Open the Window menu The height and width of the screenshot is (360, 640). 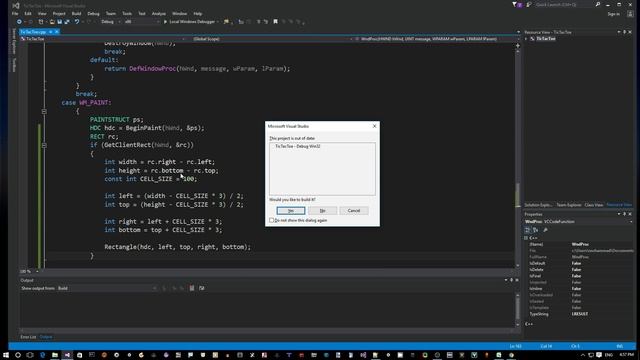point(180,13)
